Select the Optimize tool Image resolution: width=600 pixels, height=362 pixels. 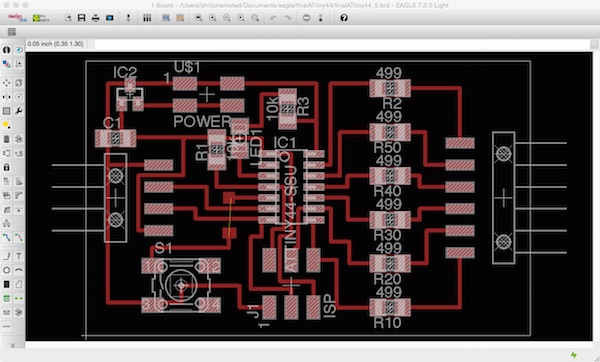(x=18, y=210)
